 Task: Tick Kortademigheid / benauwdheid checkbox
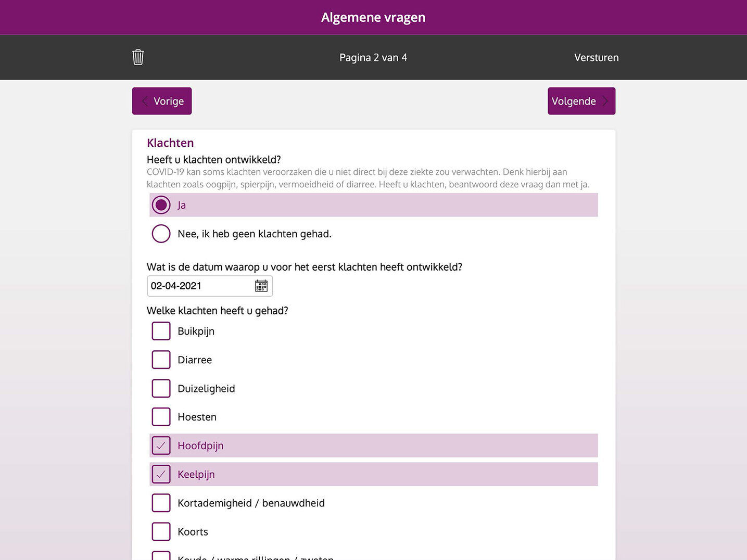coord(161,503)
